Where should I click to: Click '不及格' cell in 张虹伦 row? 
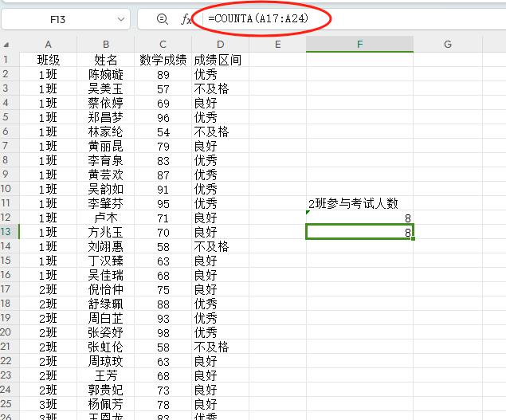click(221, 347)
